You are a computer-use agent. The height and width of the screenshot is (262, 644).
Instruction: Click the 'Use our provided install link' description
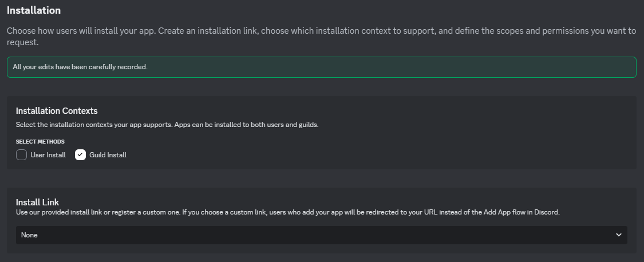pos(287,212)
